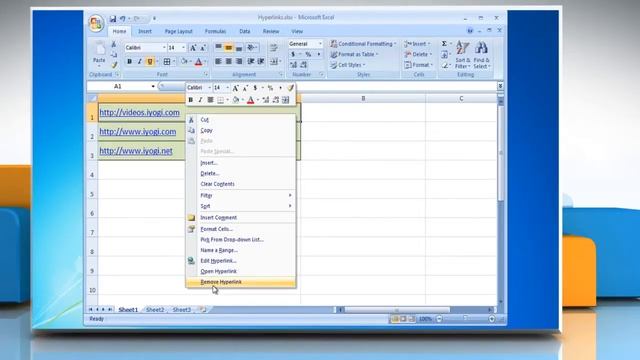
Task: Open Sort & Filter in Editing group
Action: [x=462, y=55]
